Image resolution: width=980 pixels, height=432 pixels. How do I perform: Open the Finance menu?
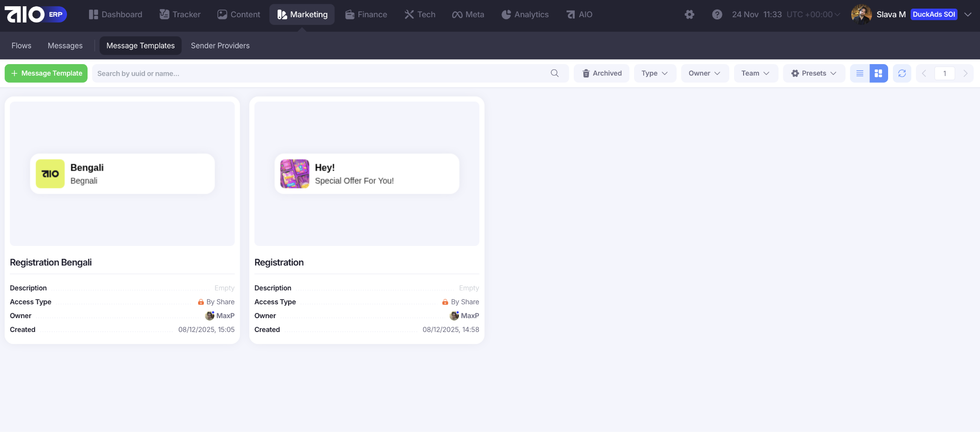click(x=366, y=14)
